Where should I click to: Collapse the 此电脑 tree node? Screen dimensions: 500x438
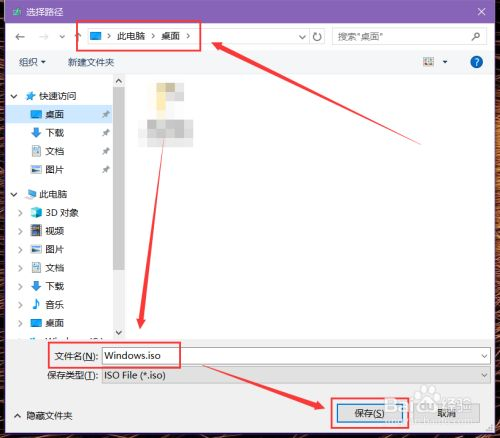click(14, 194)
